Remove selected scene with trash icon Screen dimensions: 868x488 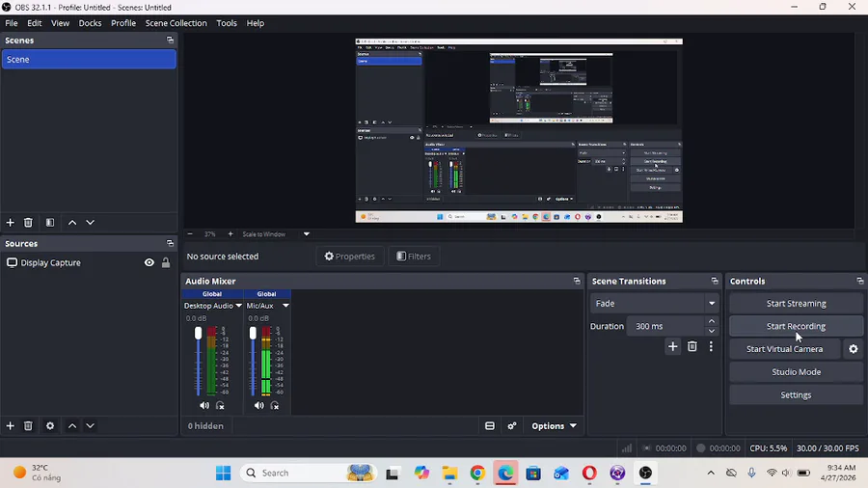(x=28, y=223)
